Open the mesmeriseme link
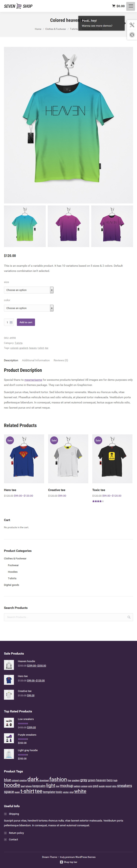137x868 pixels. click(33, 380)
